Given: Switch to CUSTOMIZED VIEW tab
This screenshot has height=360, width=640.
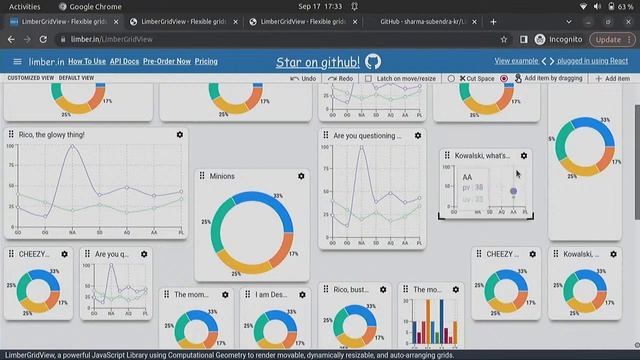Looking at the screenshot, I should click(x=31, y=78).
